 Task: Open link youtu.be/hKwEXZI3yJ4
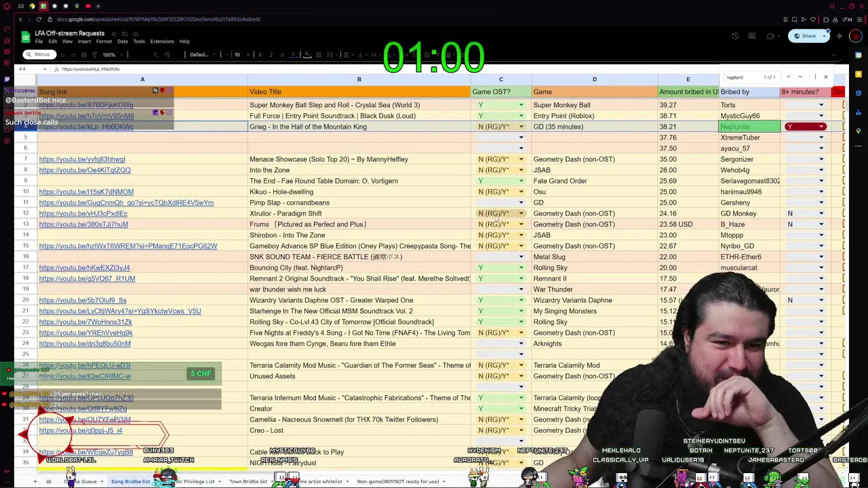click(x=84, y=268)
